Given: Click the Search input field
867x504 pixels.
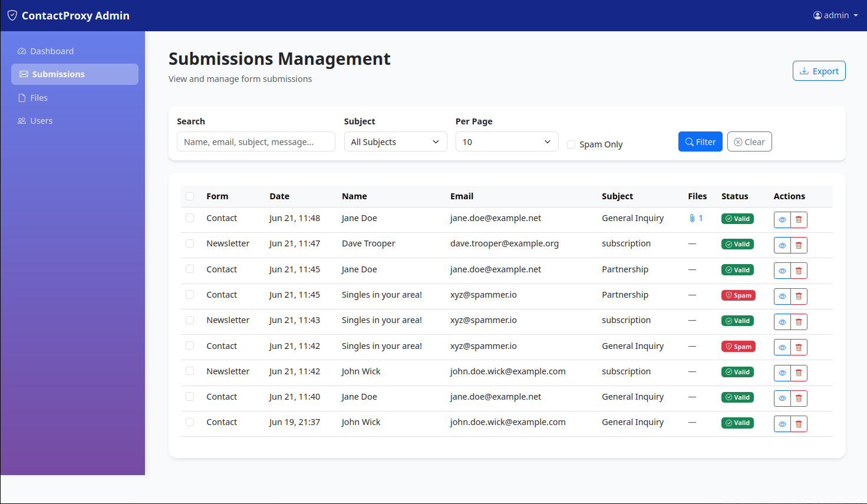Looking at the screenshot, I should [255, 141].
